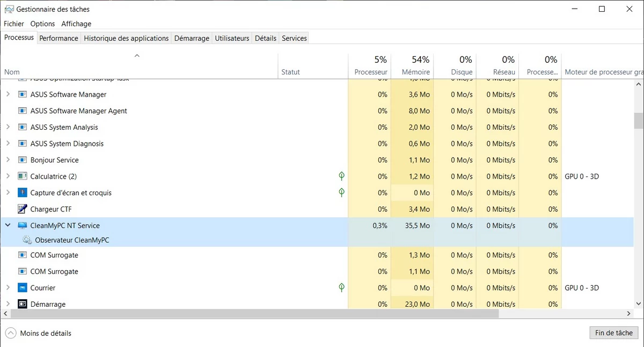The width and height of the screenshot is (644, 347).
Task: Switch to the Services tab
Action: (294, 38)
